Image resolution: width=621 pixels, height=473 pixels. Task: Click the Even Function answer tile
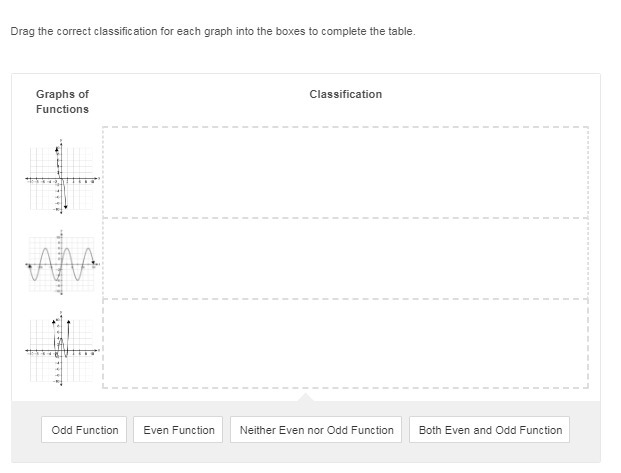point(179,430)
